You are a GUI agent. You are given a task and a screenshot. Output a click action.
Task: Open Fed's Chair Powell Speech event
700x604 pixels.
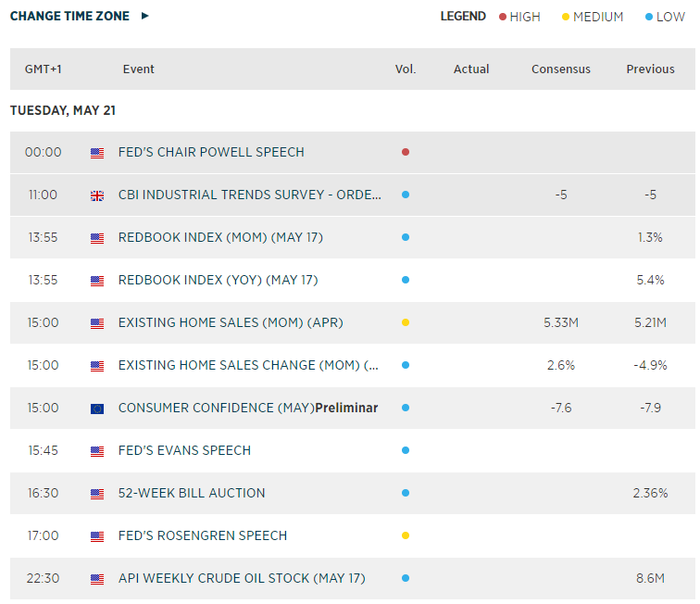point(211,152)
